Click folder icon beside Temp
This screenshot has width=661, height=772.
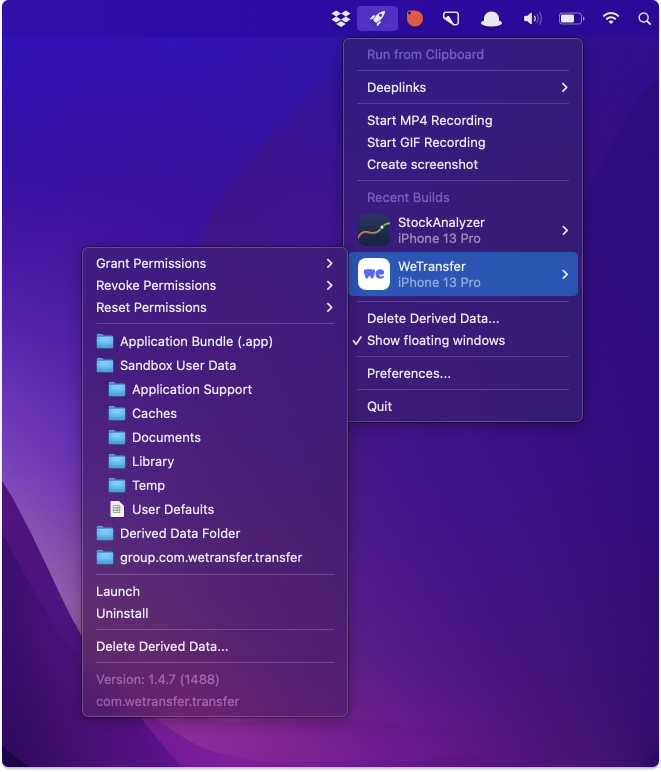[117, 485]
